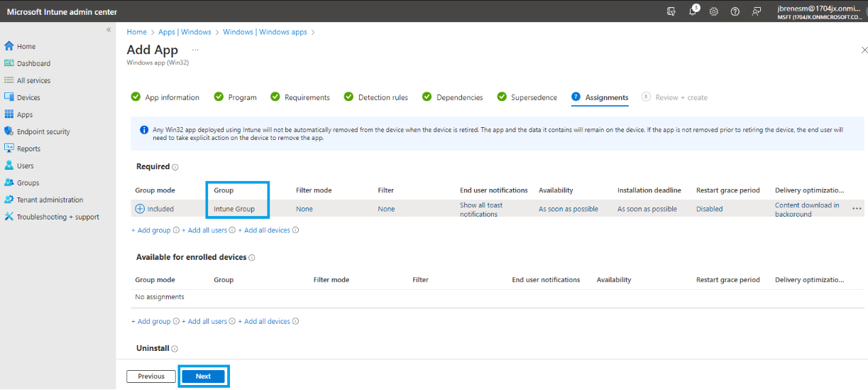The image size is (868, 390).
Task: Open the Copilot/portal icon in header
Action: (671, 11)
